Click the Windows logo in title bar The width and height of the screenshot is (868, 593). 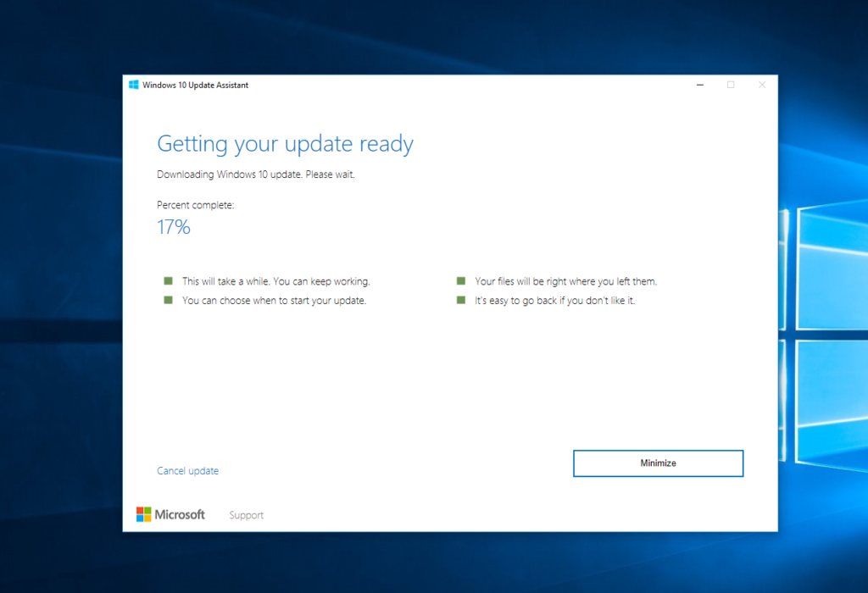134,85
